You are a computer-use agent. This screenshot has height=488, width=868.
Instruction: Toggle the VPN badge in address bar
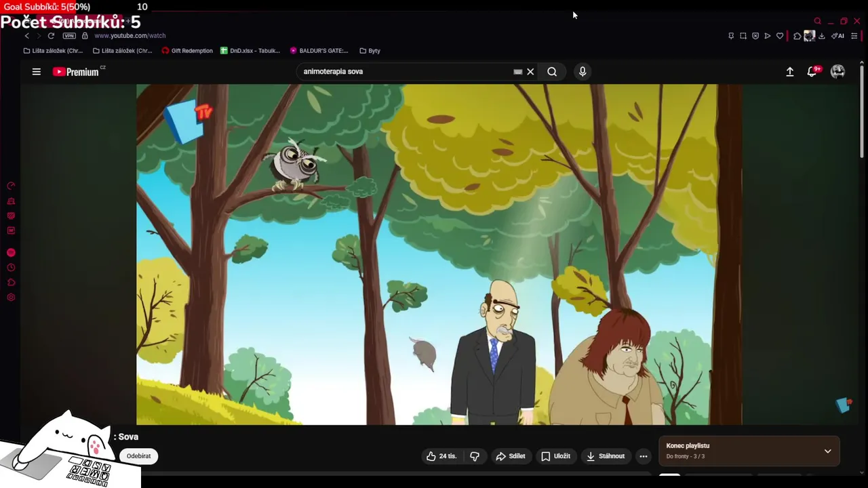[69, 36]
